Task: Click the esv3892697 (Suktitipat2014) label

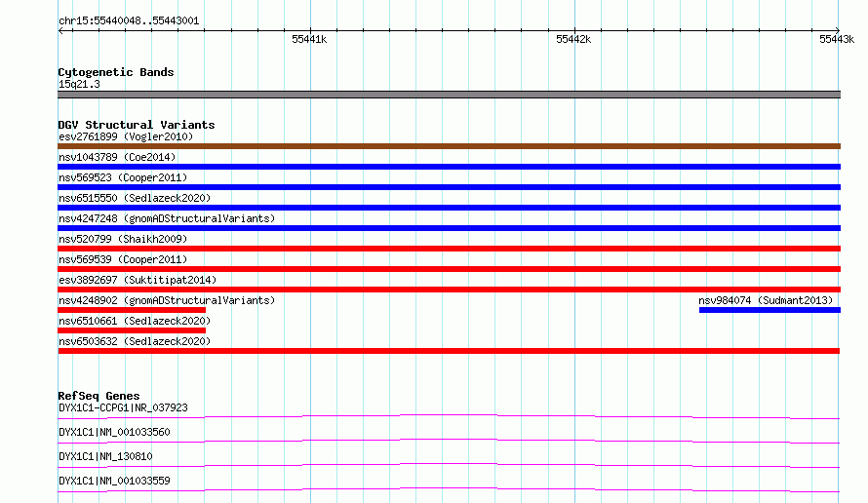Action: click(138, 280)
